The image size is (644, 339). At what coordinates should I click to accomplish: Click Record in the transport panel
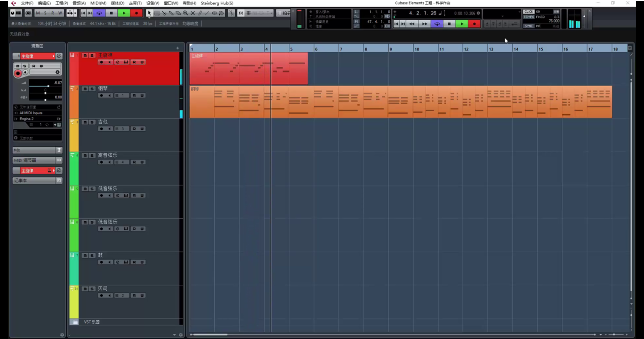coord(474,24)
